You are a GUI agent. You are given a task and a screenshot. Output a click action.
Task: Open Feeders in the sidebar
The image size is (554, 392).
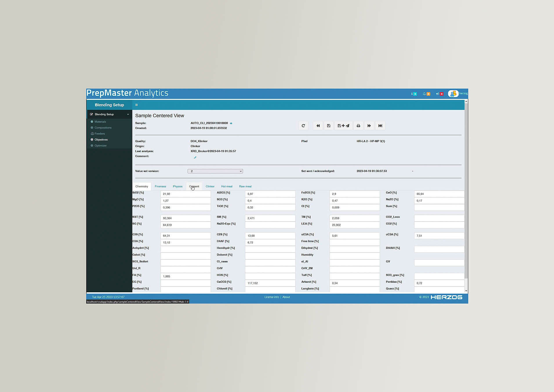click(100, 134)
